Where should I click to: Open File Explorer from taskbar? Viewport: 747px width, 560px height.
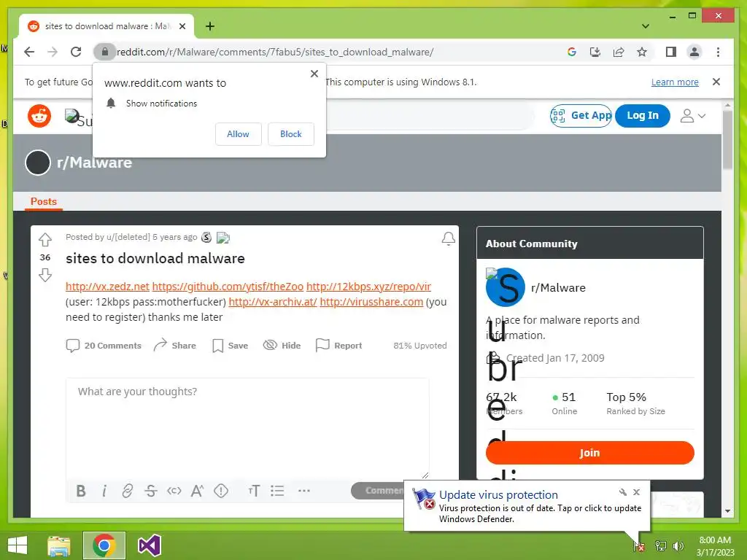click(x=59, y=545)
